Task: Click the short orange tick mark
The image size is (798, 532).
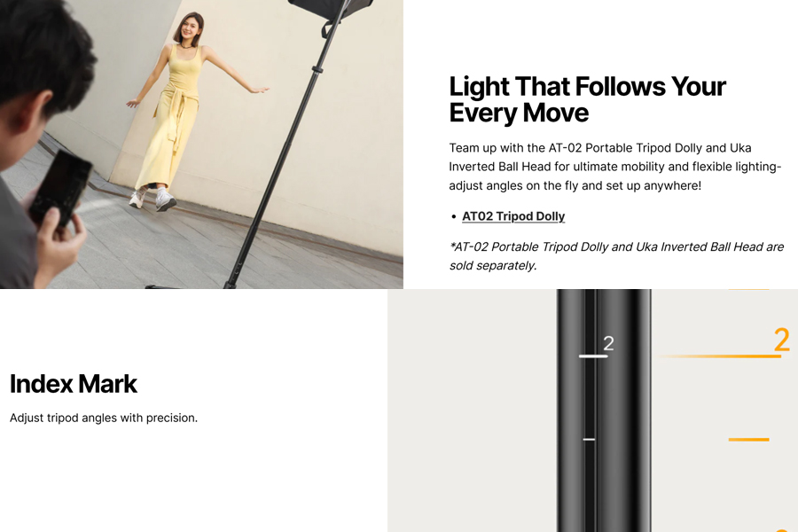Action: click(748, 440)
